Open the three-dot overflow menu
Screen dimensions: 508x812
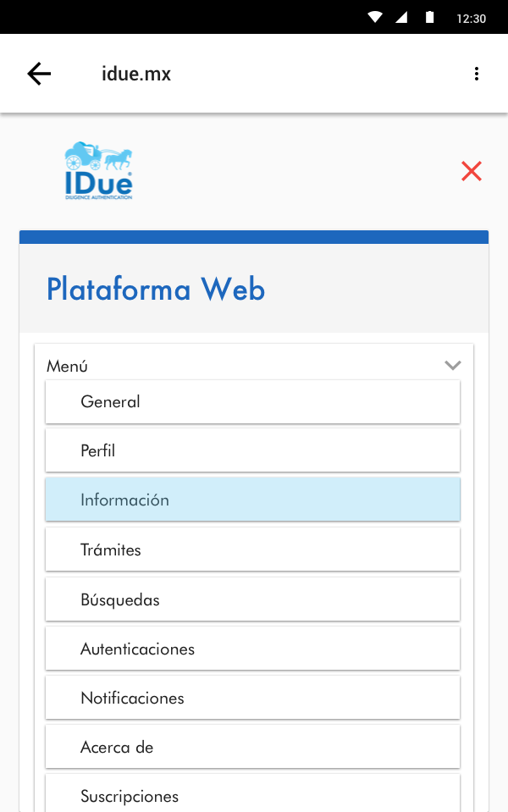[477, 74]
